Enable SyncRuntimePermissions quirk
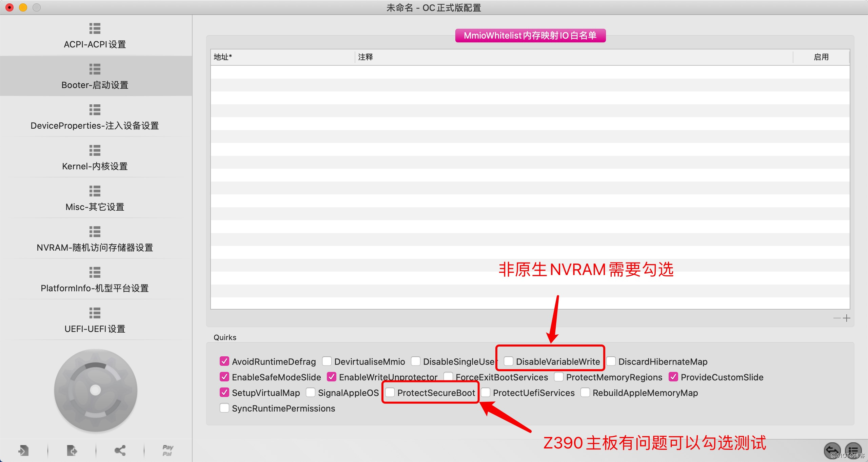This screenshot has height=462, width=868. click(224, 408)
